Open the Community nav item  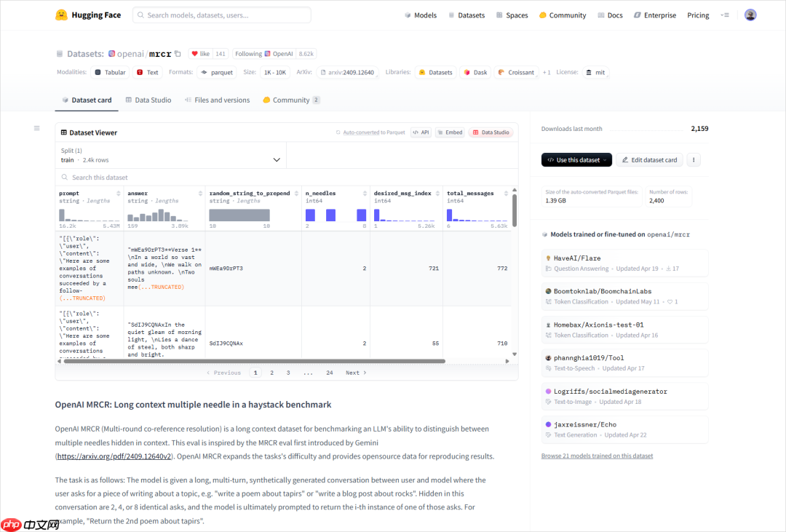point(563,15)
